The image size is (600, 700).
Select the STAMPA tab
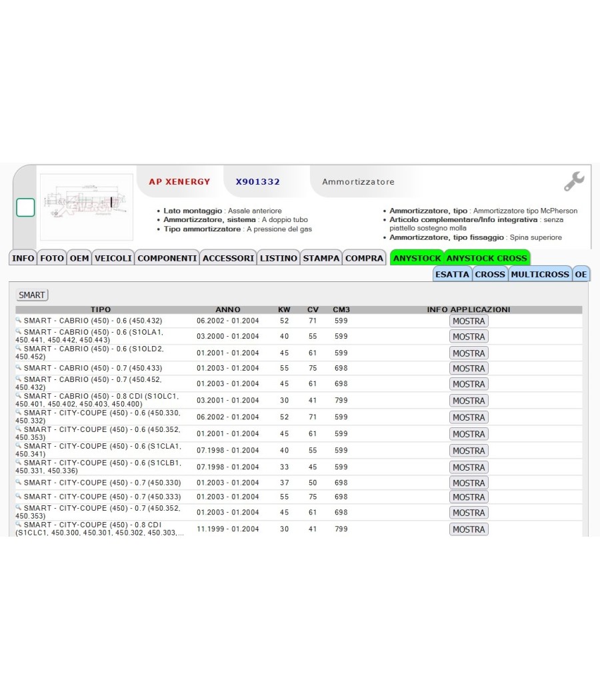[x=321, y=258]
